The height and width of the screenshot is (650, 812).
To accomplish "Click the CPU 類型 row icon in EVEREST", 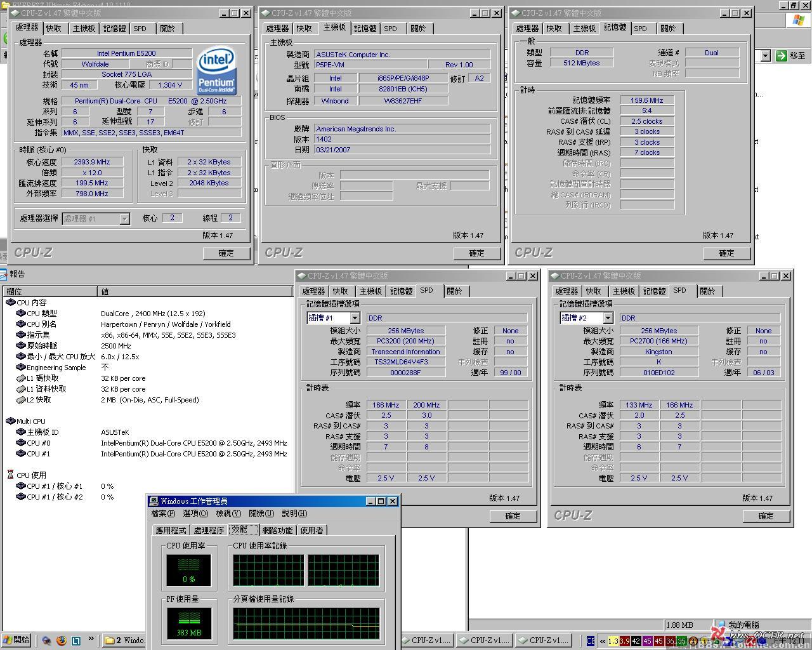I will [x=22, y=314].
